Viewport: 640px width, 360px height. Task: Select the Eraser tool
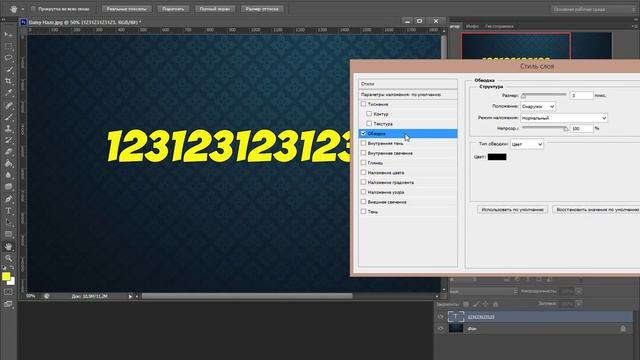[8, 152]
